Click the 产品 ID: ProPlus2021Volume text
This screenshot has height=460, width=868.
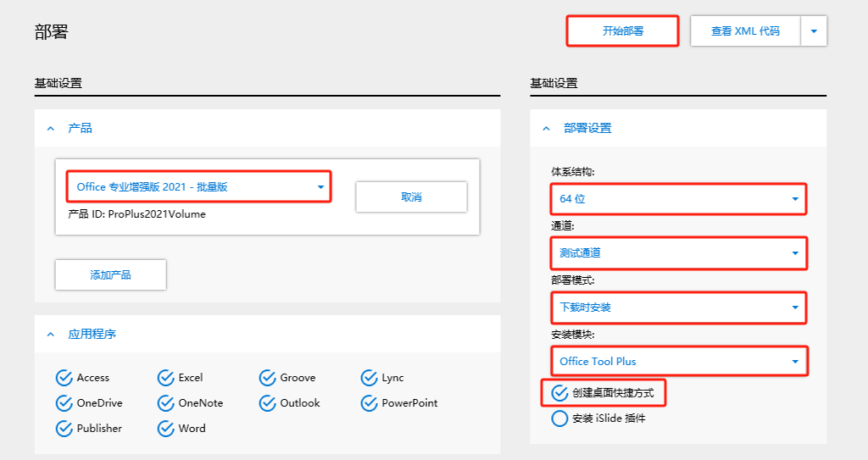[136, 214]
